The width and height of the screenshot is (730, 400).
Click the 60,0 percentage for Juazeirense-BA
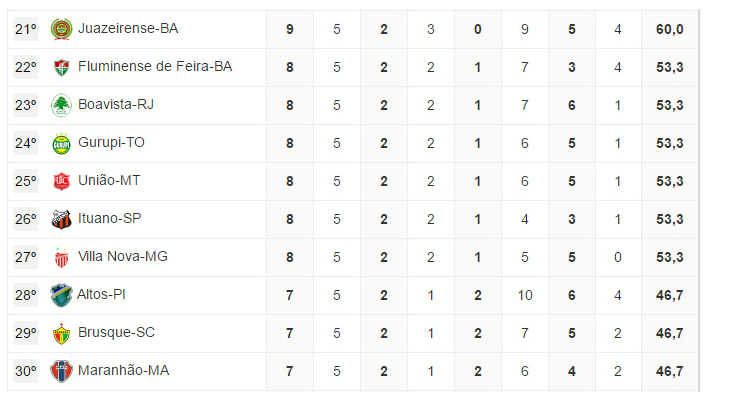(669, 29)
